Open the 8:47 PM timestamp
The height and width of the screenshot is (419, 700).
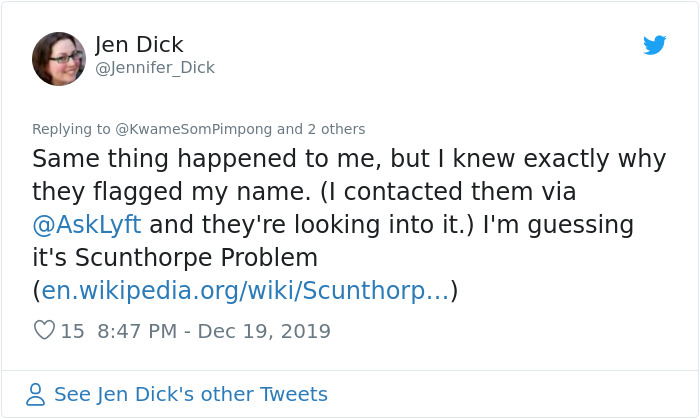coord(140,330)
